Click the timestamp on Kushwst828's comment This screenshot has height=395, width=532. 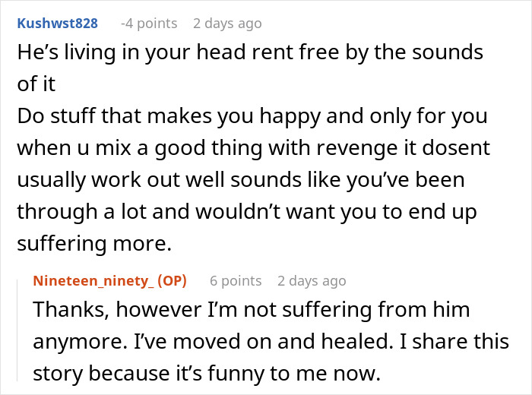tap(227, 23)
